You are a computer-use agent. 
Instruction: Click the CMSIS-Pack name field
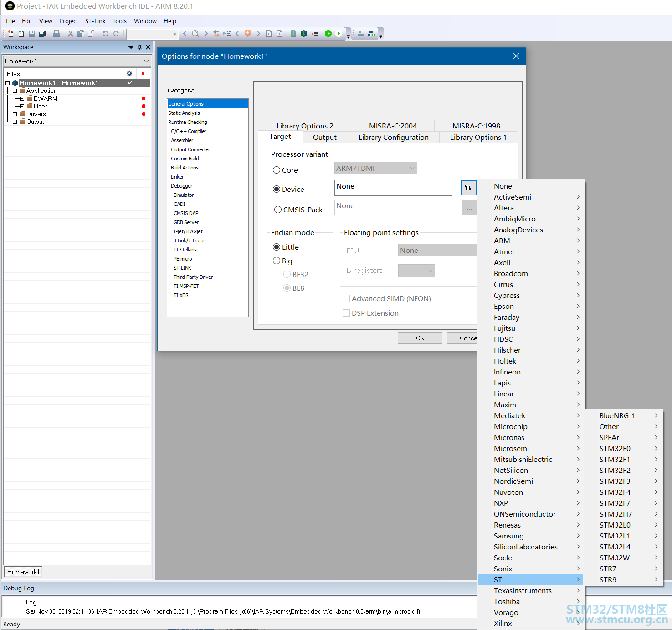(393, 207)
